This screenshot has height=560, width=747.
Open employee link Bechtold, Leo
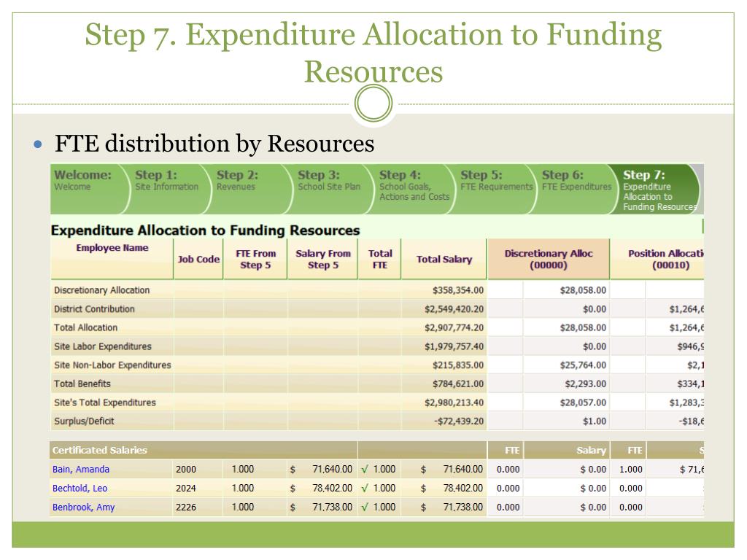point(80,488)
